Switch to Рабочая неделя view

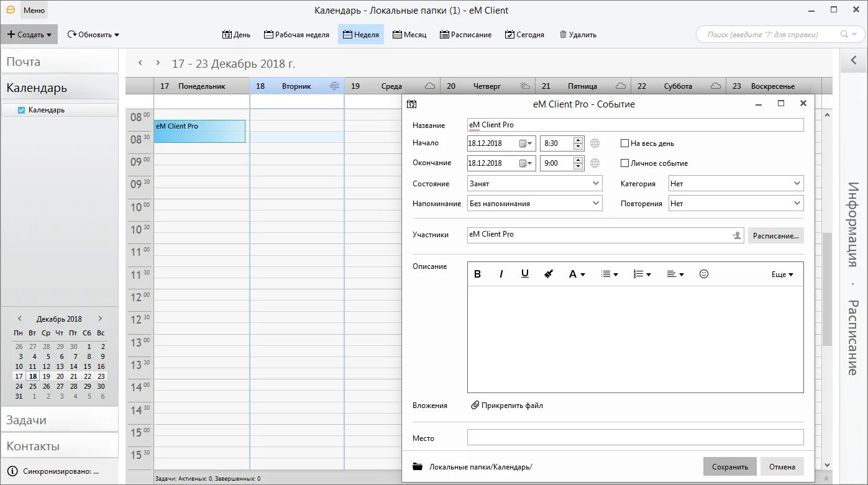click(x=296, y=35)
